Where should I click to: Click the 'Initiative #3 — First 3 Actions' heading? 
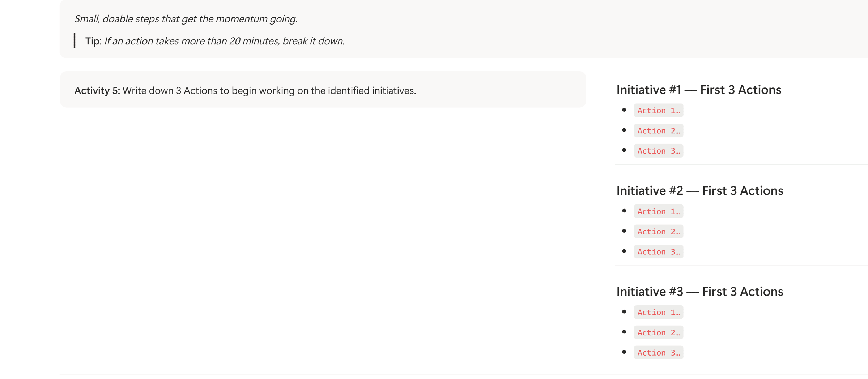click(x=700, y=292)
